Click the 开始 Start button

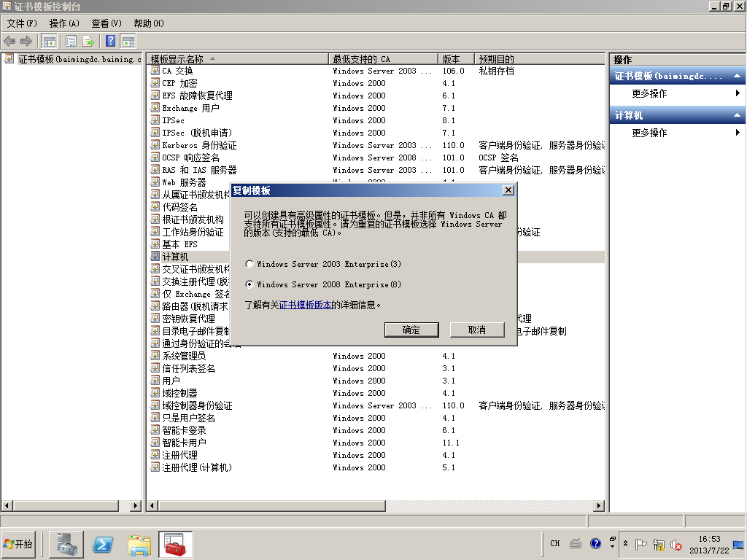point(18,544)
